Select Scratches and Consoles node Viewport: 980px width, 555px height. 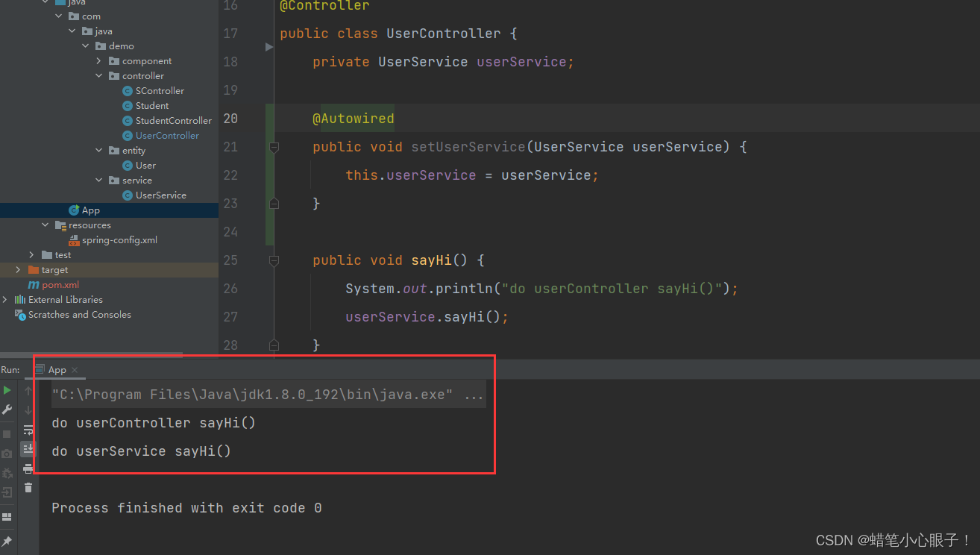click(80, 315)
